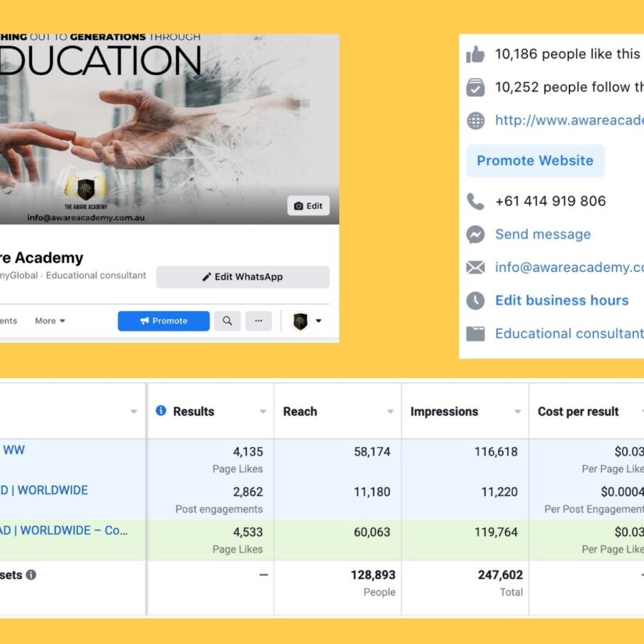Open the Impressions column dropdown arrow

(x=517, y=412)
